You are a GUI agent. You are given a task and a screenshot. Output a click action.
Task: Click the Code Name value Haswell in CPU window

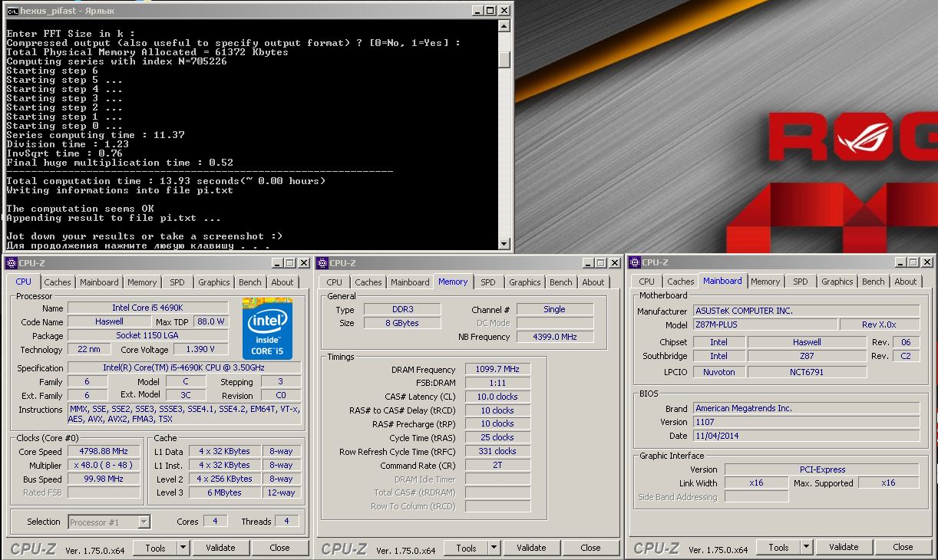pyautogui.click(x=109, y=321)
